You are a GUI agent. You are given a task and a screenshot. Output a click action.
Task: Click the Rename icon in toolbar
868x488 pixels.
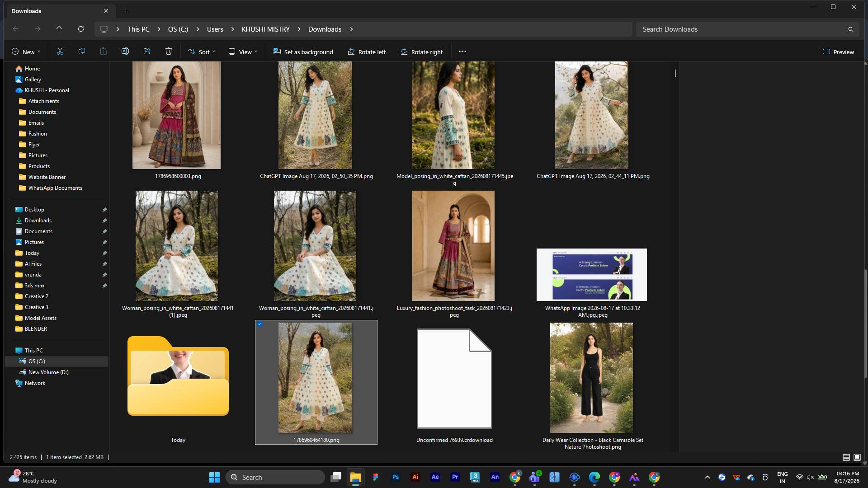point(125,52)
